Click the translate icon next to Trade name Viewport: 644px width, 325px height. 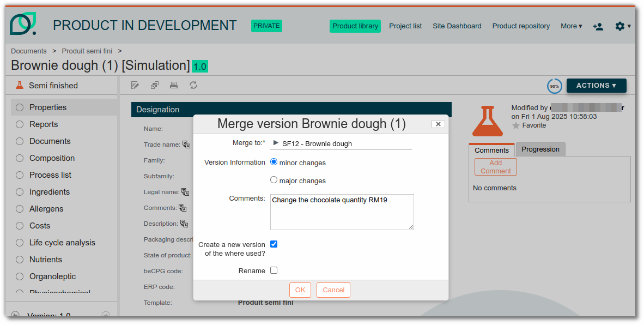pos(186,144)
